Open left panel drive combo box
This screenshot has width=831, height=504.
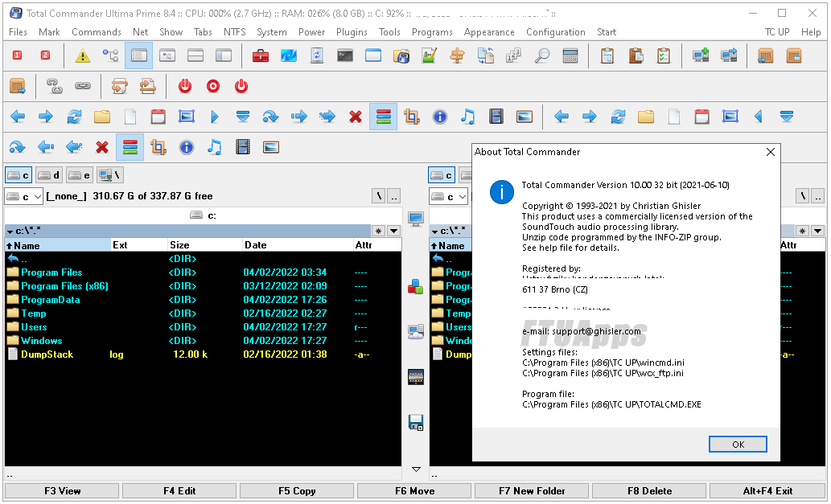[24, 196]
